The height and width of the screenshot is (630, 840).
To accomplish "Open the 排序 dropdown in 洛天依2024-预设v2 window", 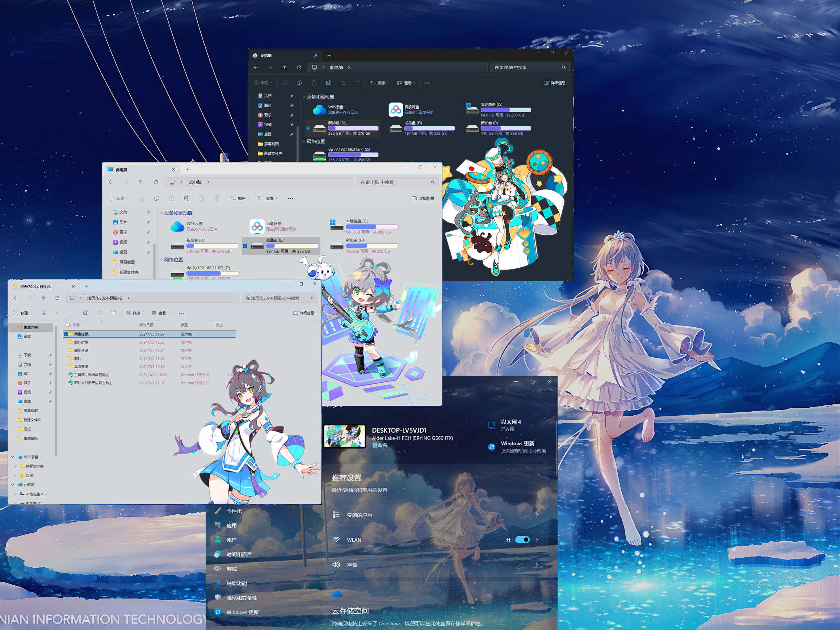I will (x=135, y=313).
